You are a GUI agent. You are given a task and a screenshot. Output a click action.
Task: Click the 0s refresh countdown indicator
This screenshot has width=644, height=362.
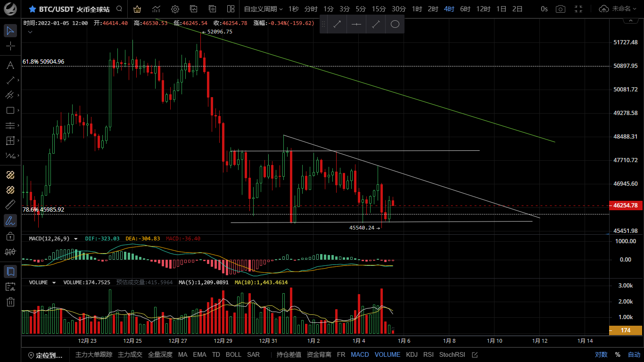point(544,9)
